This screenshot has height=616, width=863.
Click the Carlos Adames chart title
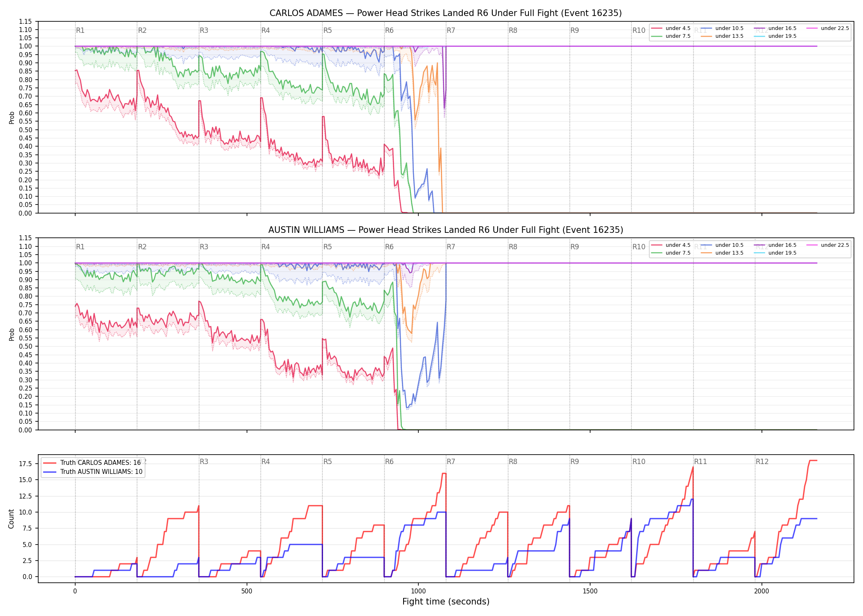coord(445,13)
